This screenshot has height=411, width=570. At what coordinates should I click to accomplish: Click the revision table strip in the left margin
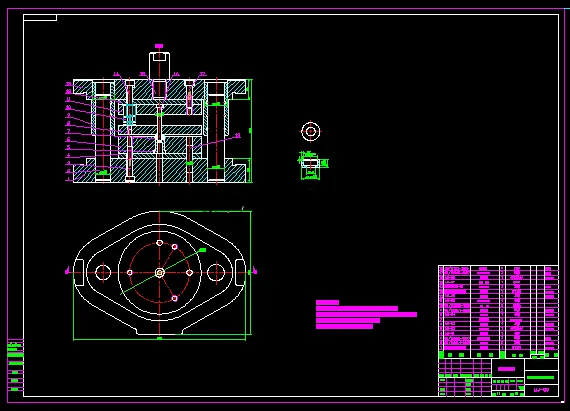[x=15, y=366]
